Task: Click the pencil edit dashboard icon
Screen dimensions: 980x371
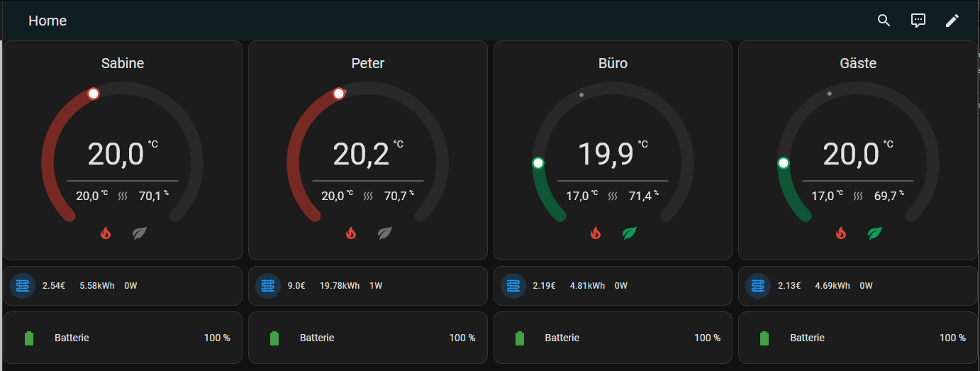Action: click(952, 21)
